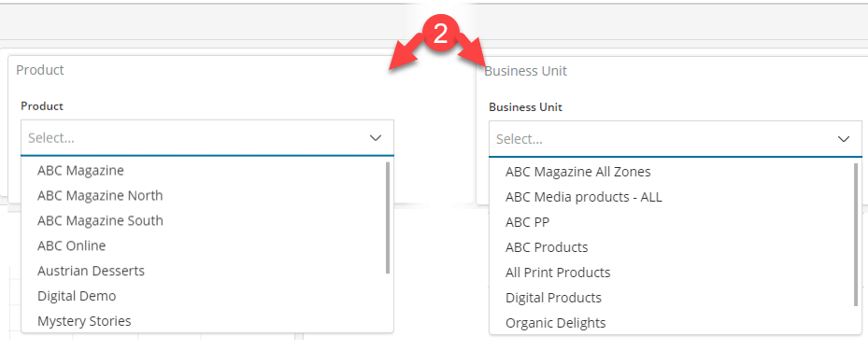Click the Business Unit list scrollbar
Image resolution: width=868 pixels, height=350 pixels.
pyautogui.click(x=857, y=234)
